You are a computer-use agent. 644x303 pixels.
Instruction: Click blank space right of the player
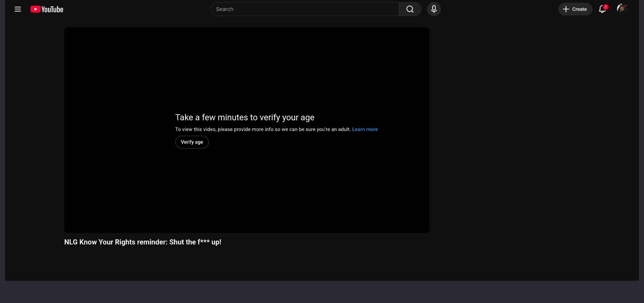(533, 134)
